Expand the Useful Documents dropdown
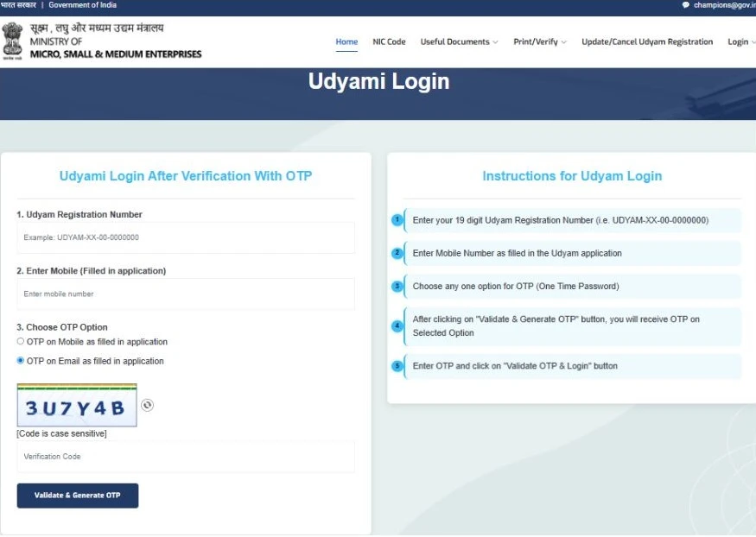The image size is (756, 537). tap(459, 42)
